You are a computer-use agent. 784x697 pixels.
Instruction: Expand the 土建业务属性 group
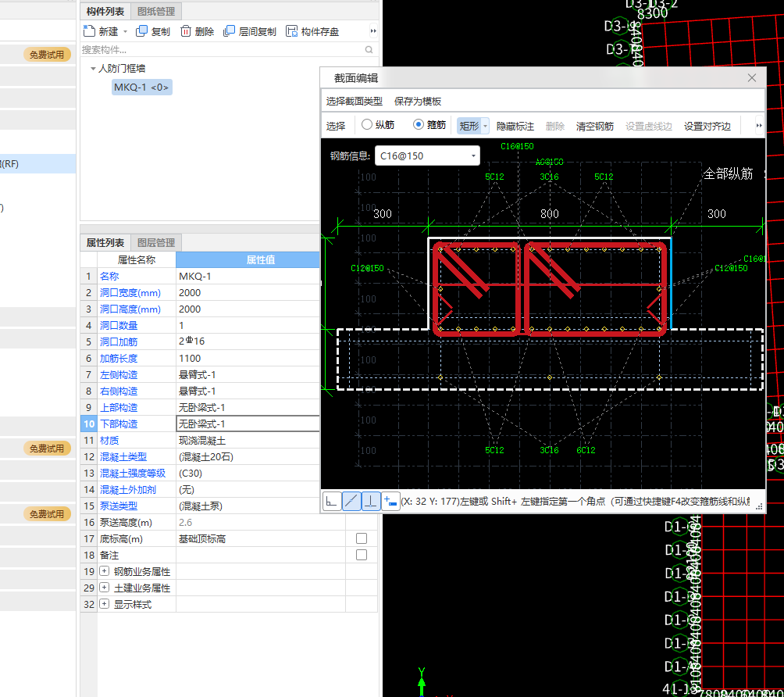pyautogui.click(x=104, y=588)
